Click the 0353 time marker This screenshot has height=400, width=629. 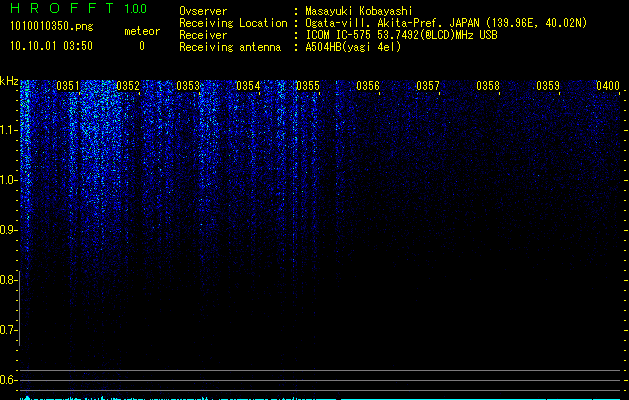(x=188, y=86)
